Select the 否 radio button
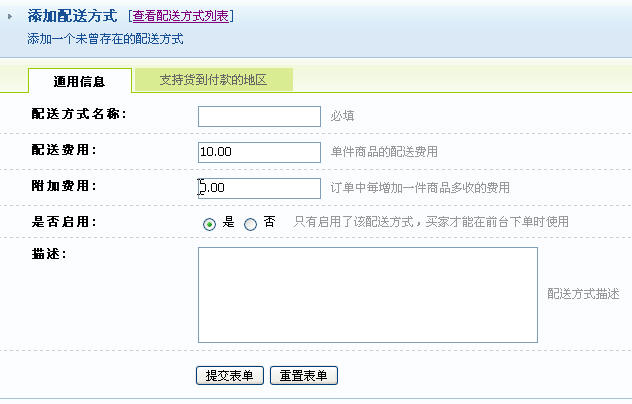Screen dimensions: 632x404 point(250,224)
